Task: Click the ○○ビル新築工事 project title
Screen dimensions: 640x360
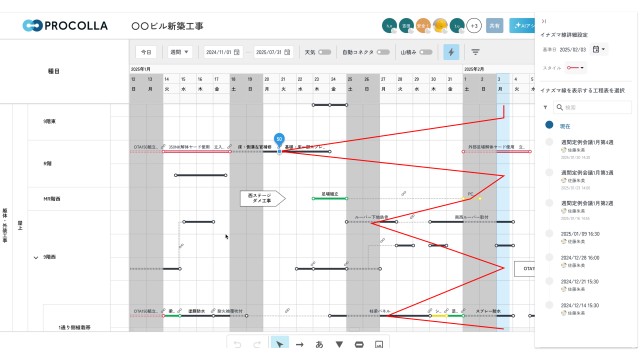Action: (167, 26)
